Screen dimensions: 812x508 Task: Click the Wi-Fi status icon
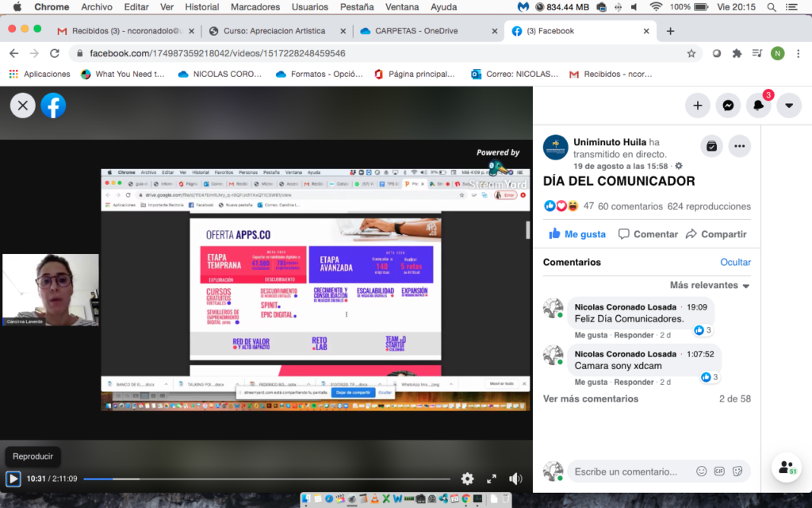point(656,7)
